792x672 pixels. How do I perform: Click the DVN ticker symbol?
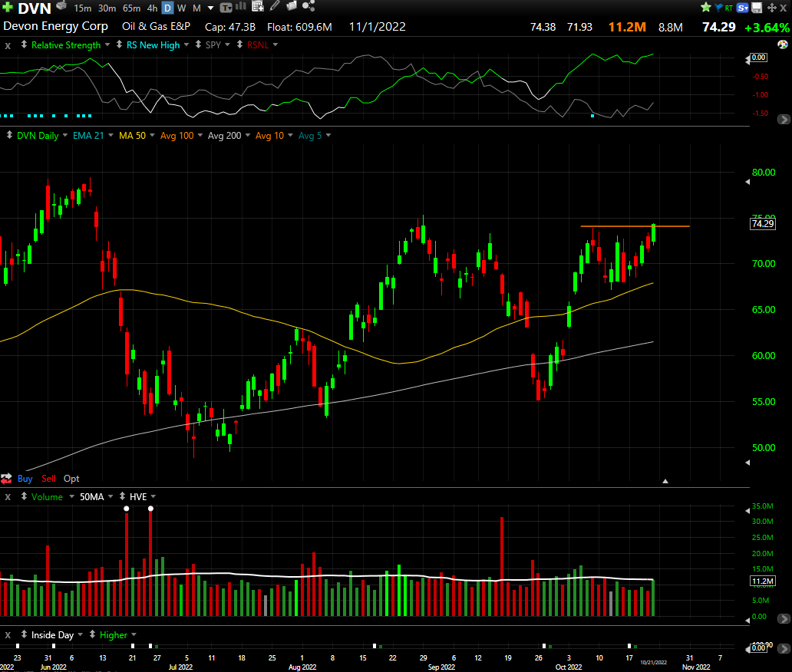click(x=35, y=8)
